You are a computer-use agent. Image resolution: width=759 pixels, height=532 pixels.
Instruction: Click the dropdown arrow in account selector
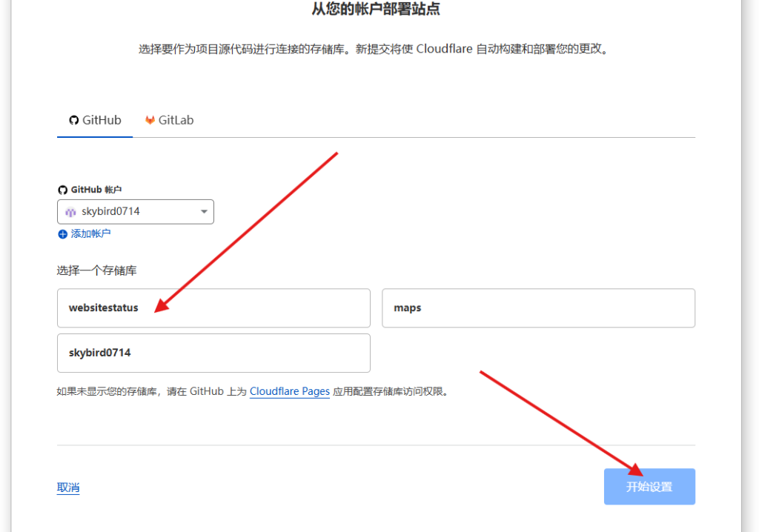205,212
